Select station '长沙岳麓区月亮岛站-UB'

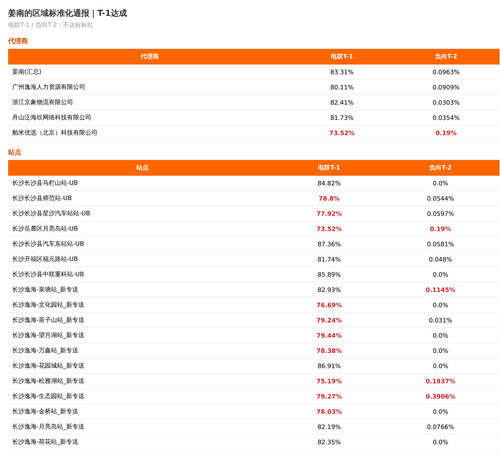(x=45, y=229)
